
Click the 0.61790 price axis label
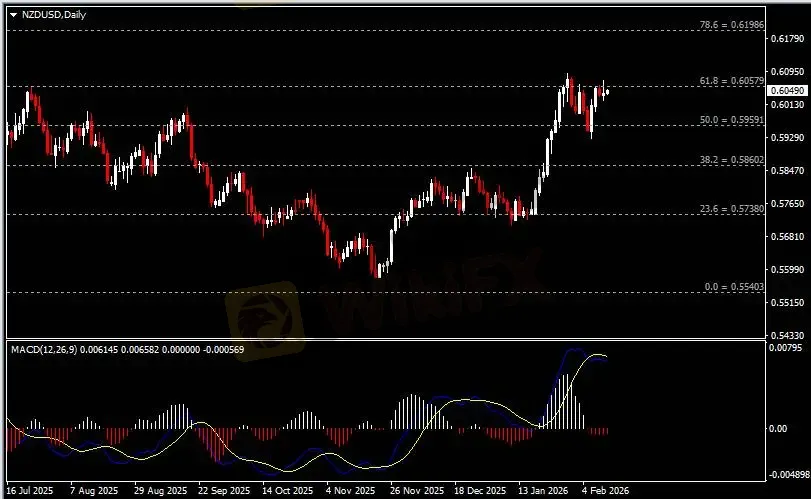coord(787,39)
